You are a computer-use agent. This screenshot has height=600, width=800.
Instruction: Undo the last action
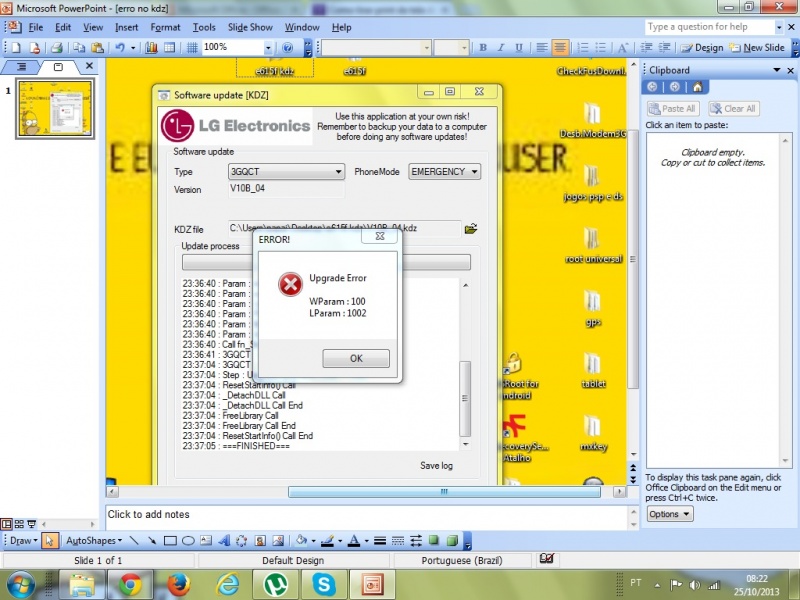coord(119,48)
